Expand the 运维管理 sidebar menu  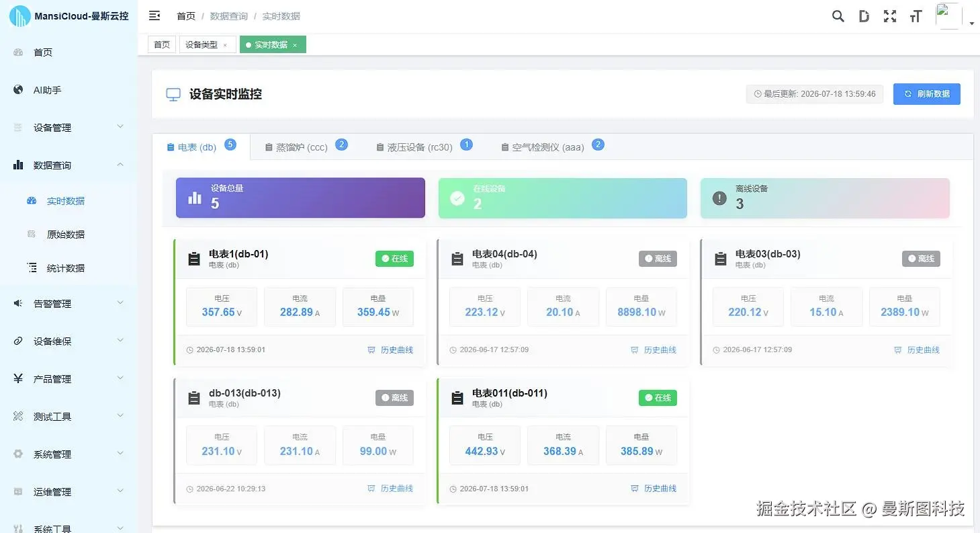pyautogui.click(x=69, y=492)
